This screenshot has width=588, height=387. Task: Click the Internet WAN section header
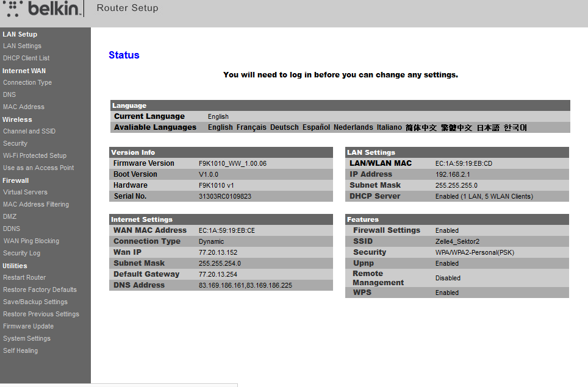click(x=24, y=71)
